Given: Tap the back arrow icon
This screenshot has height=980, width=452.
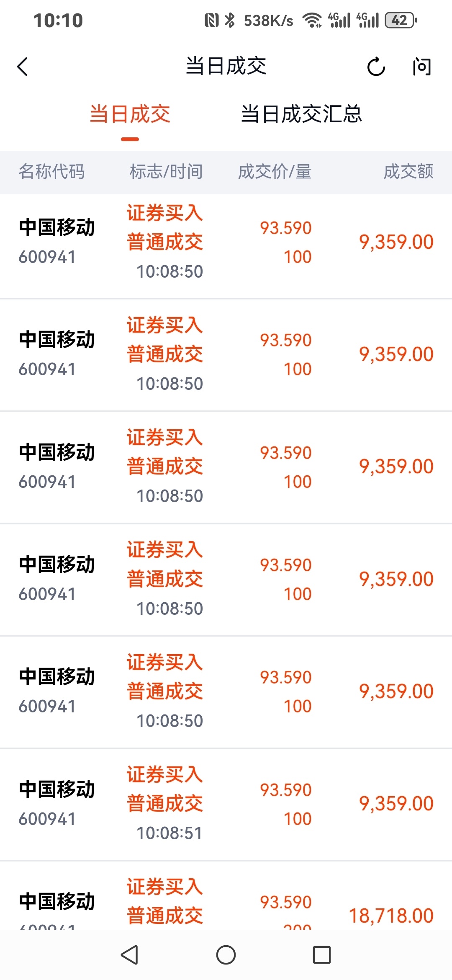Looking at the screenshot, I should coord(23,67).
